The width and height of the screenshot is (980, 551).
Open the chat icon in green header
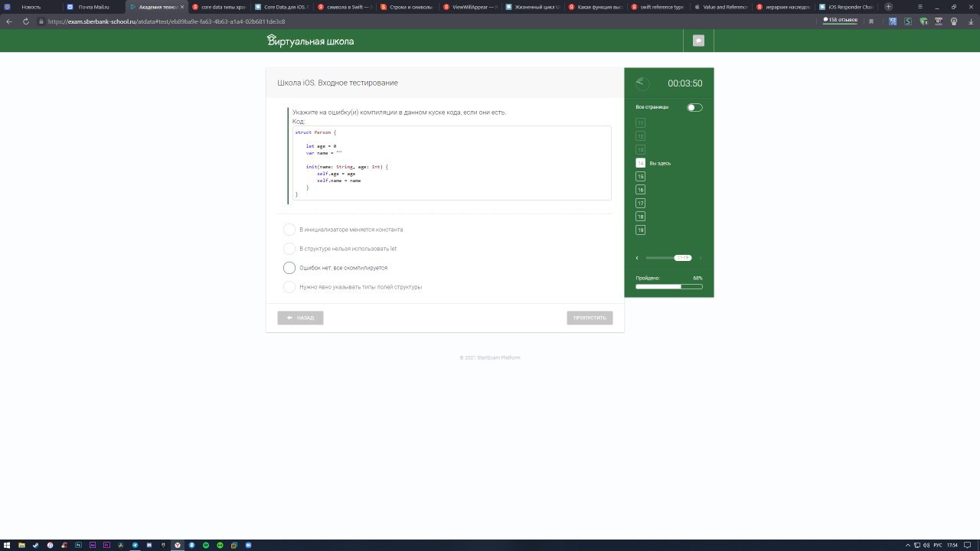698,41
